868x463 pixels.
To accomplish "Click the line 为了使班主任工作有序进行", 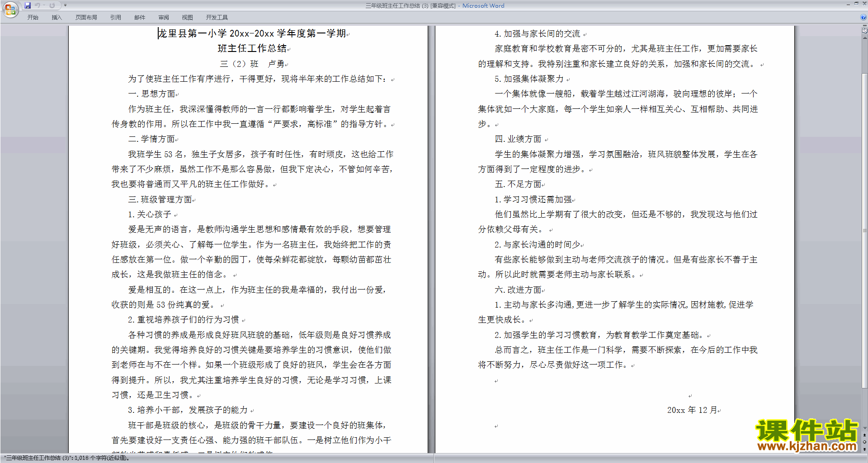I will point(257,79).
